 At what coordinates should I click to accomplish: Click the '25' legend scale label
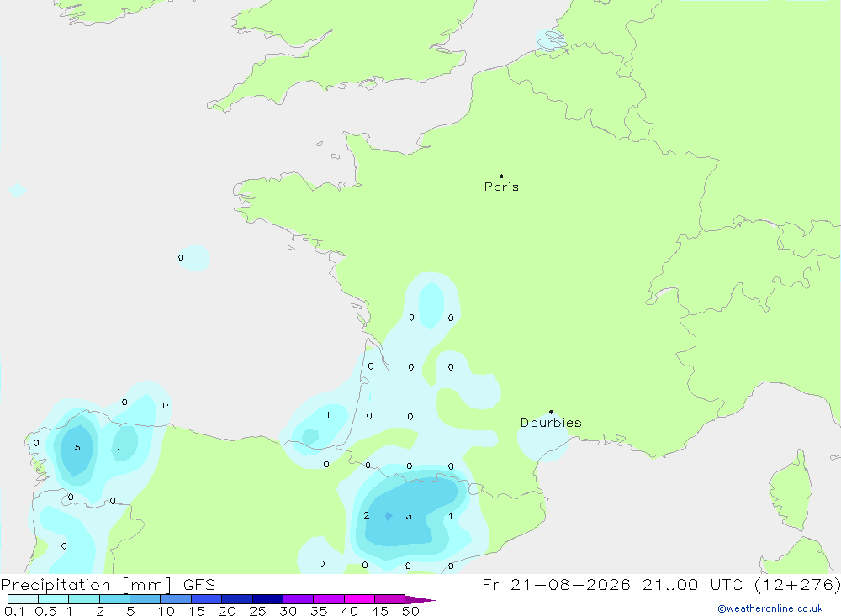pyautogui.click(x=257, y=611)
